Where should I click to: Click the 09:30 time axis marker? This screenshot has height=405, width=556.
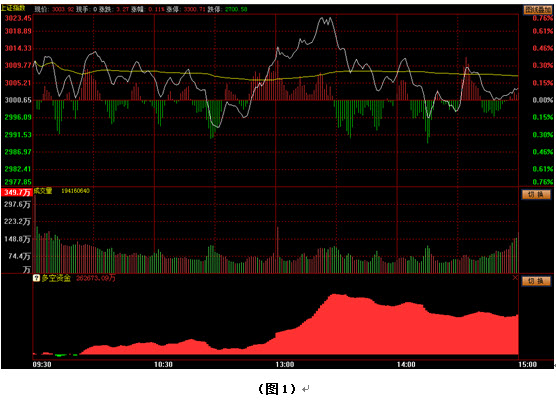click(42, 365)
